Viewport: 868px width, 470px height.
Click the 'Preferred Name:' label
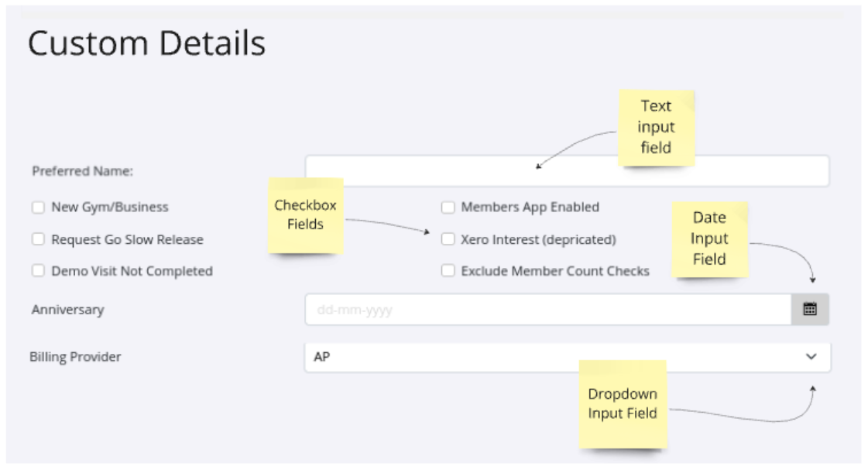click(x=82, y=171)
